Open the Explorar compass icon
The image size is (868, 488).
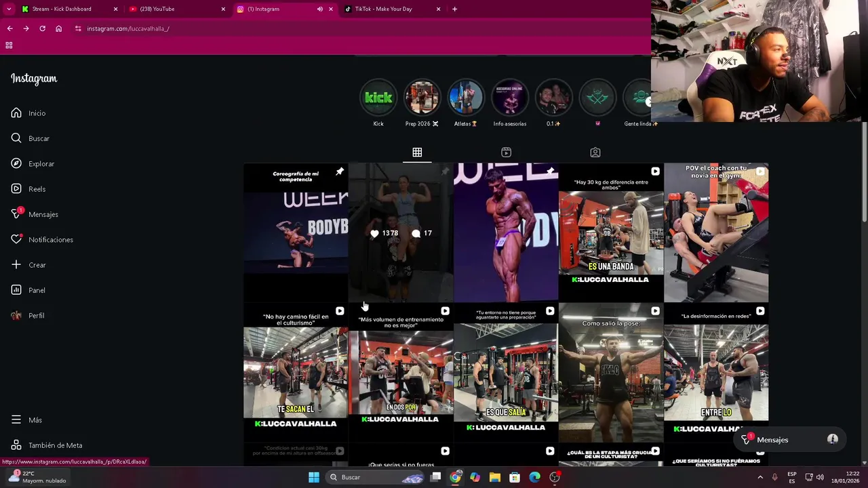tap(16, 163)
